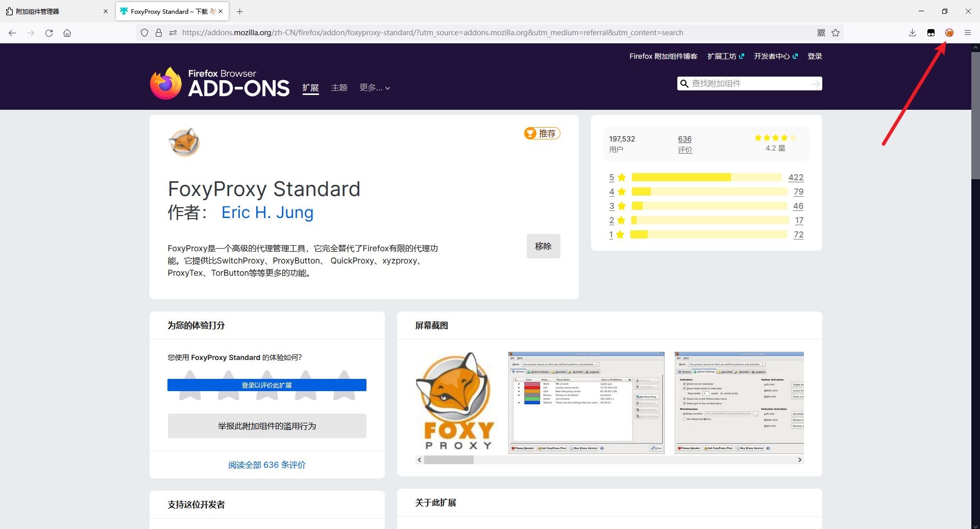980x529 pixels.
Task: Select the FoxyProxy Standard – 下载 tab
Action: [x=172, y=11]
